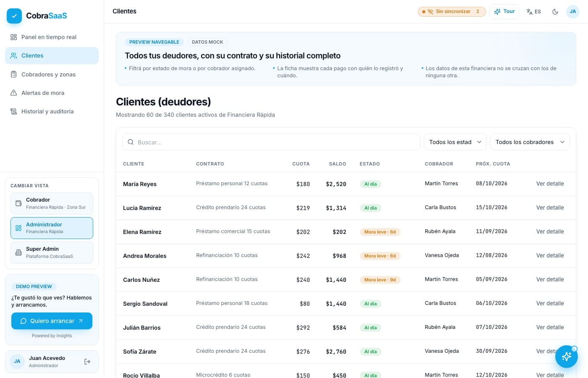Click Sergio Sandoval's Al día status
The image size is (588, 378).
click(x=370, y=304)
